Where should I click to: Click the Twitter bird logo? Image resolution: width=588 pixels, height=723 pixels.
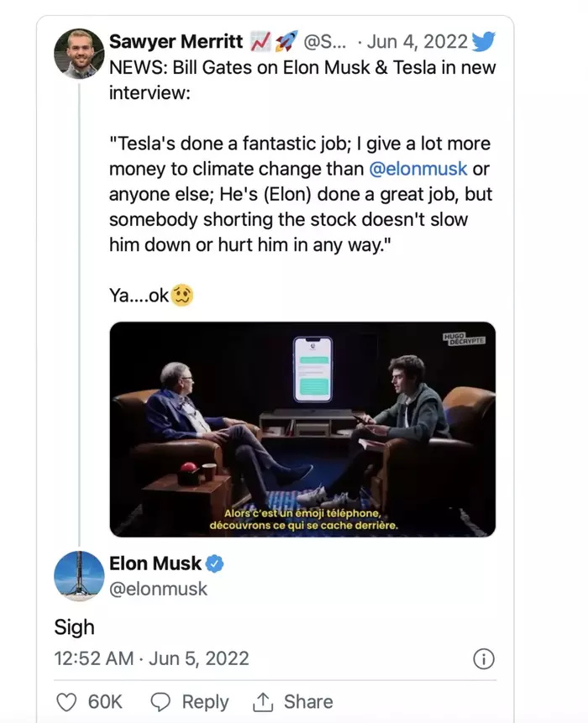pyautogui.click(x=483, y=42)
